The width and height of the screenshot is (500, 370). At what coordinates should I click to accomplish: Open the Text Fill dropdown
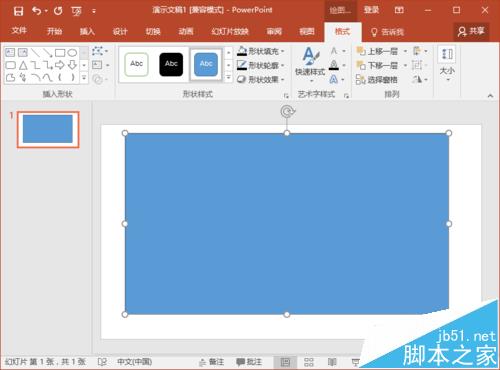pyautogui.click(x=338, y=51)
